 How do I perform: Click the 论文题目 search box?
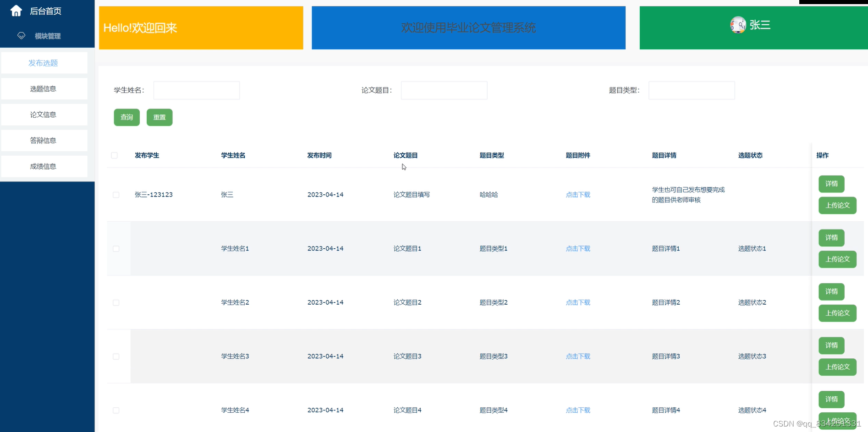pos(443,90)
